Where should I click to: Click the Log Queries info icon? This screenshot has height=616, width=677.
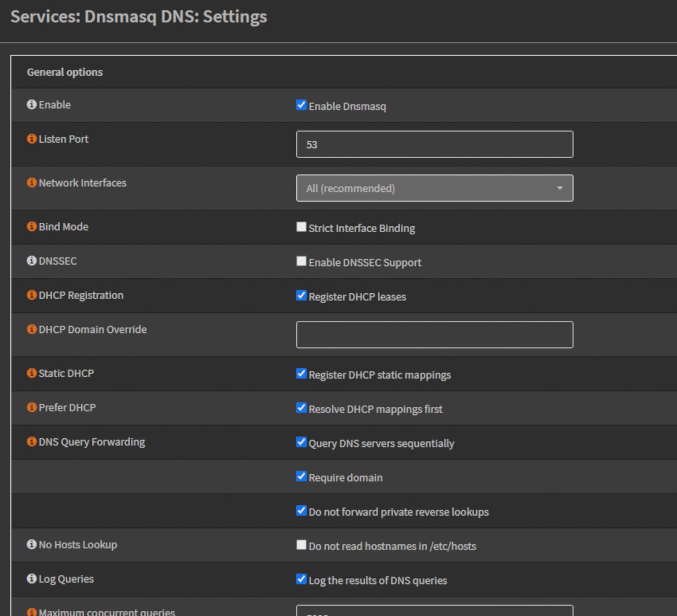click(31, 579)
